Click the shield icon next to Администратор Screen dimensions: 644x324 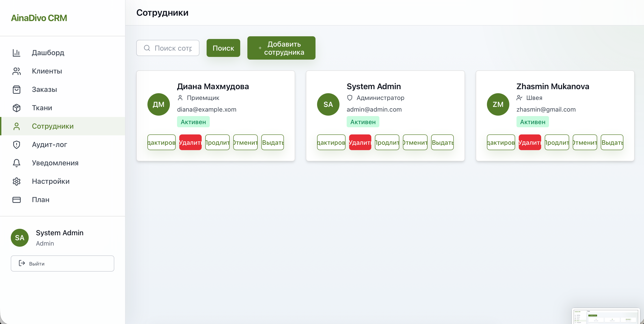click(x=350, y=98)
